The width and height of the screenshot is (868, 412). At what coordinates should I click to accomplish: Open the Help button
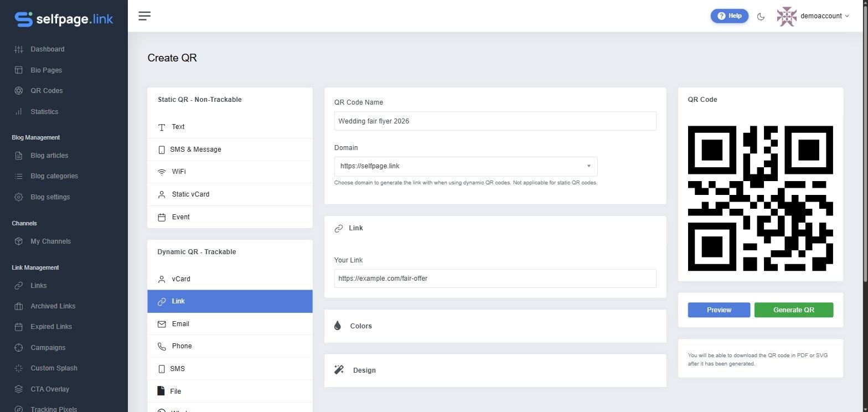coord(729,16)
